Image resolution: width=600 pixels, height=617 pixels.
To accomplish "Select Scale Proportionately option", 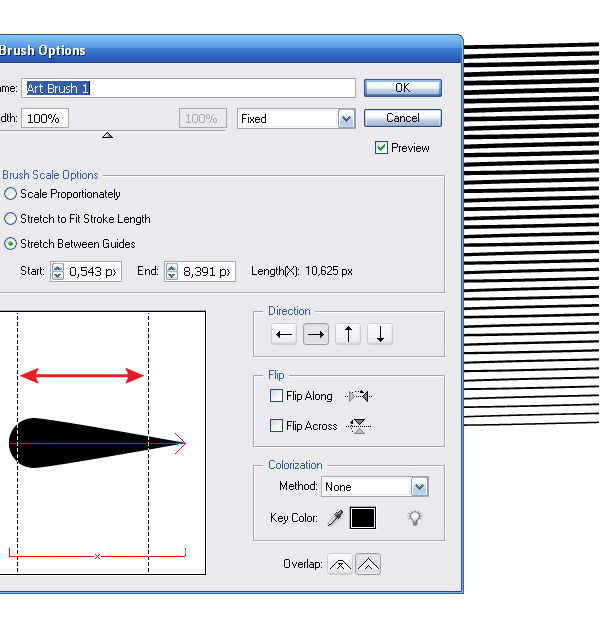I will coord(11,194).
